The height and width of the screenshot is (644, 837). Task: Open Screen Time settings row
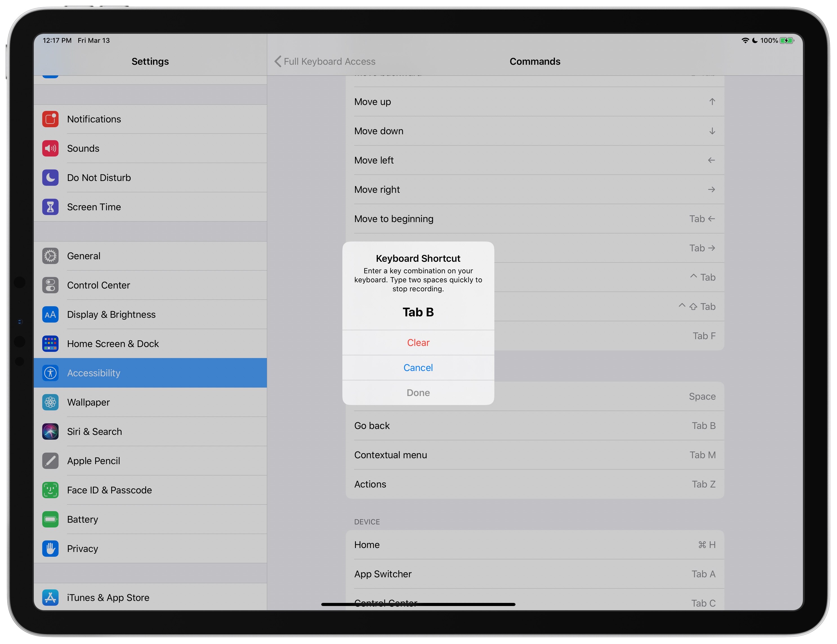pyautogui.click(x=150, y=207)
